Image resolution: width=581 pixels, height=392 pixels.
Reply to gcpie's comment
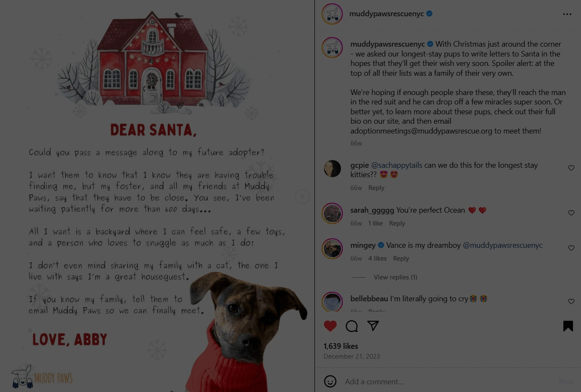tap(376, 188)
